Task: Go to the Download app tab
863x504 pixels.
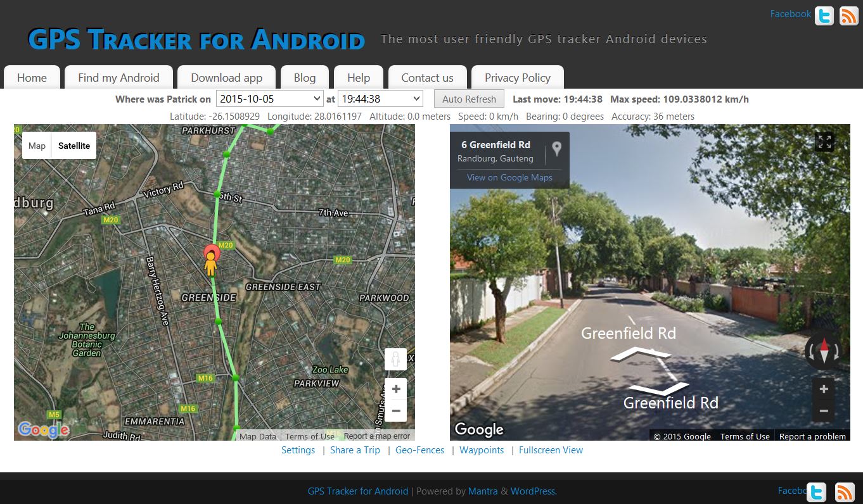Action: (226, 78)
